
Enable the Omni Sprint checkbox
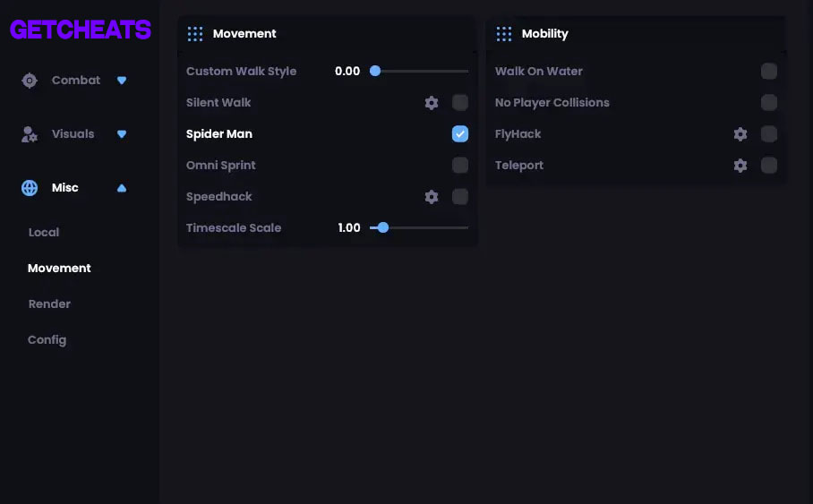460,166
